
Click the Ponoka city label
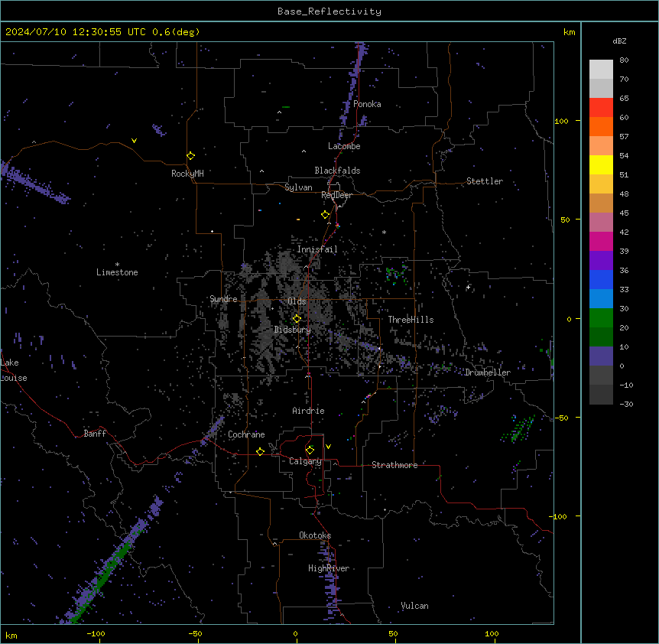coord(367,104)
